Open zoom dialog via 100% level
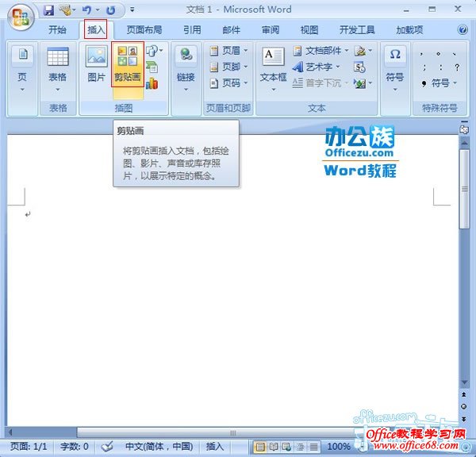This screenshot has height=457, width=476. click(x=339, y=447)
